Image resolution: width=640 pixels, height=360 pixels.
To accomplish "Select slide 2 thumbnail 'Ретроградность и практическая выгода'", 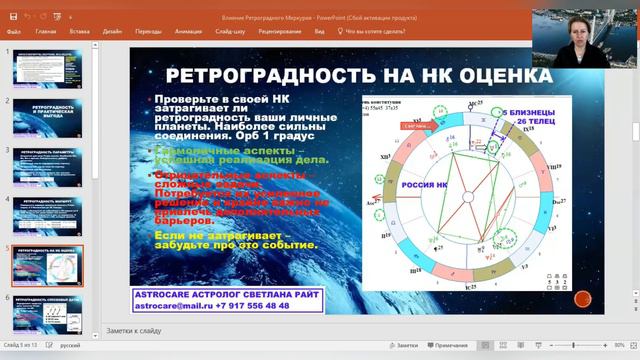I will 47,118.
